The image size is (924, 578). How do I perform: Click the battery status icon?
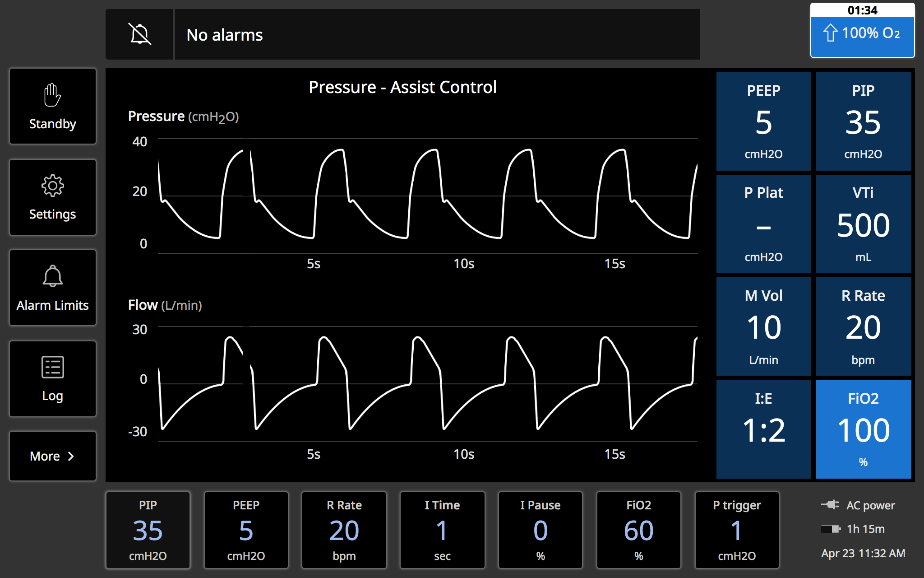click(830, 529)
